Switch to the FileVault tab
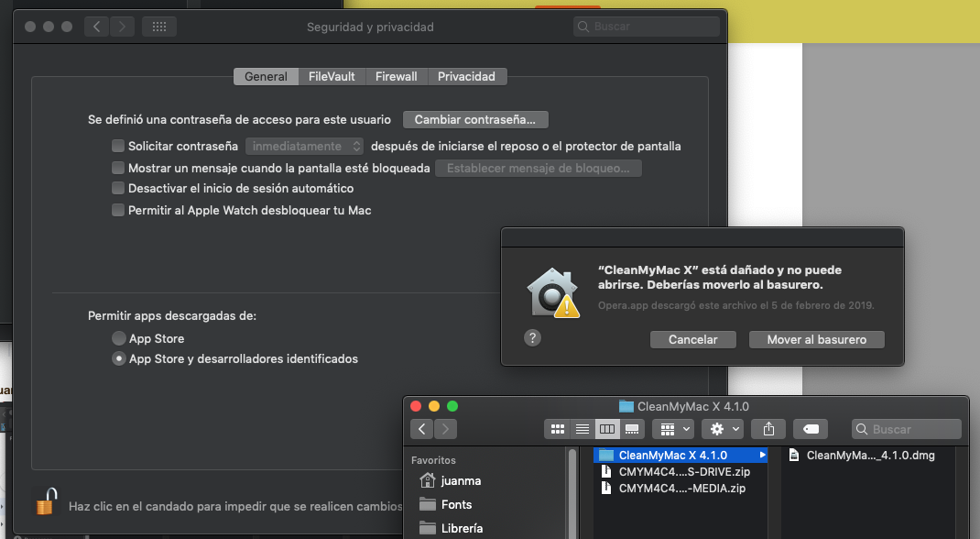 click(x=332, y=76)
